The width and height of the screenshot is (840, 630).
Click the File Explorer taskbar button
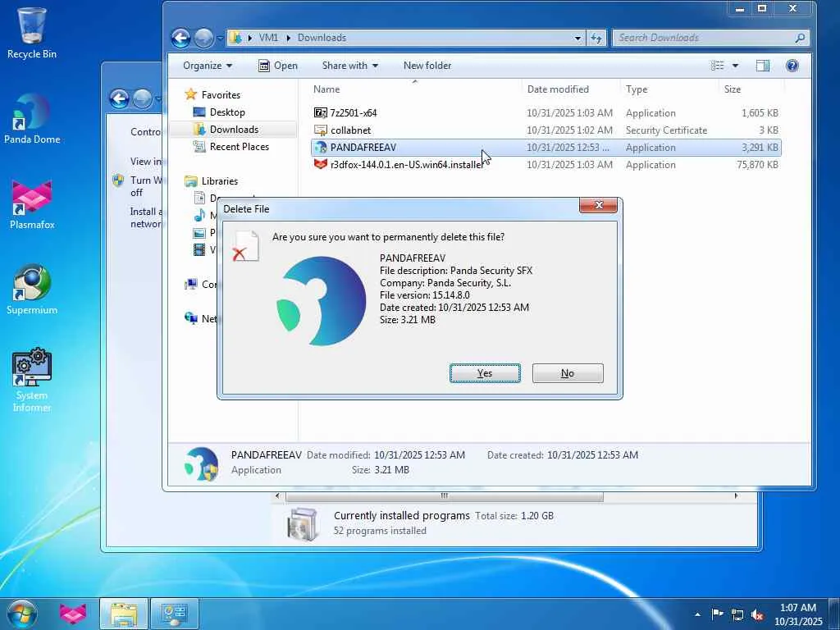click(124, 614)
